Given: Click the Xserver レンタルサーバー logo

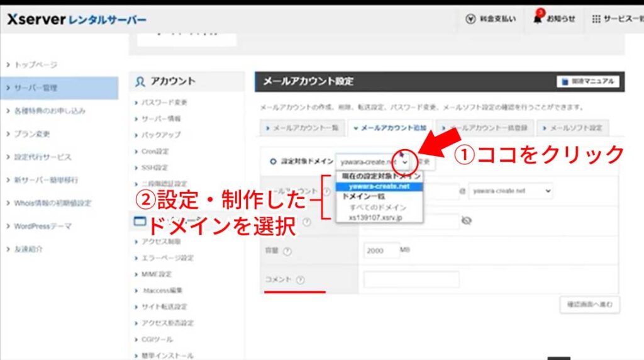Looking at the screenshot, I should tap(77, 20).
